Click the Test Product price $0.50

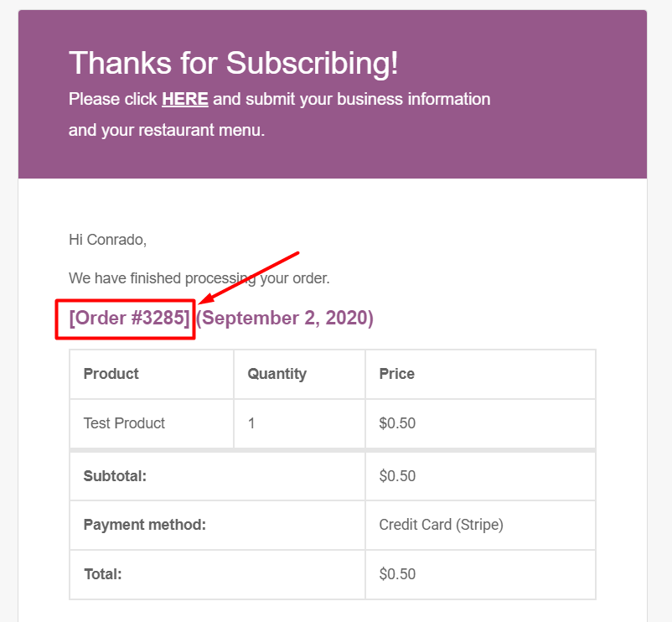click(x=397, y=423)
